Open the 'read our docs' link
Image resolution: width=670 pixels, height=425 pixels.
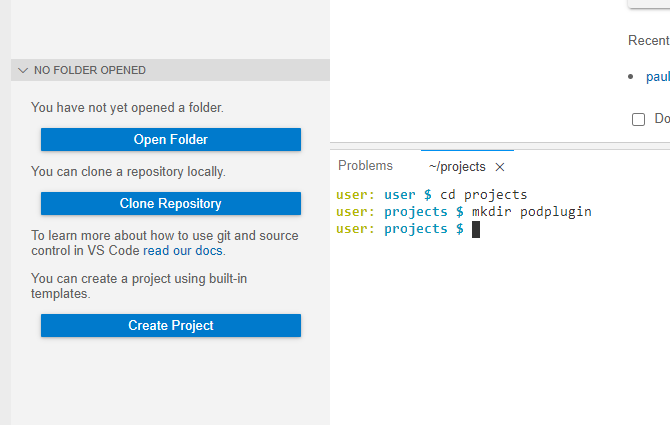tap(183, 251)
